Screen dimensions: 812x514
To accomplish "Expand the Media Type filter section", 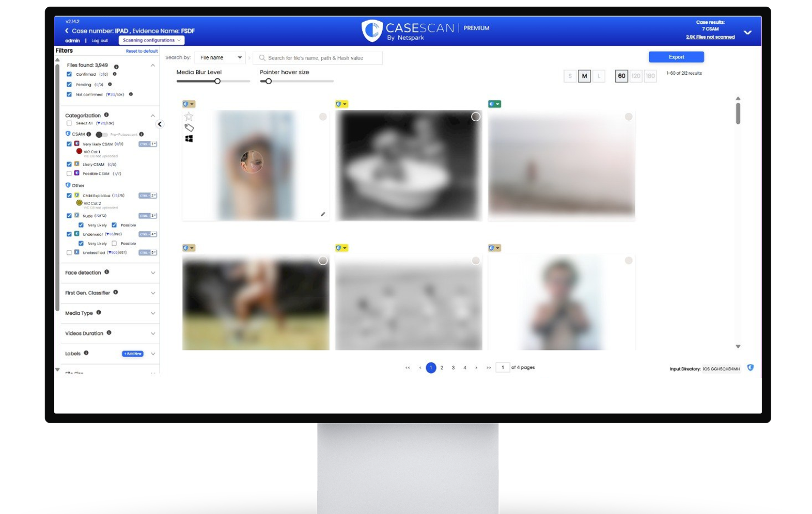I will [x=153, y=313].
